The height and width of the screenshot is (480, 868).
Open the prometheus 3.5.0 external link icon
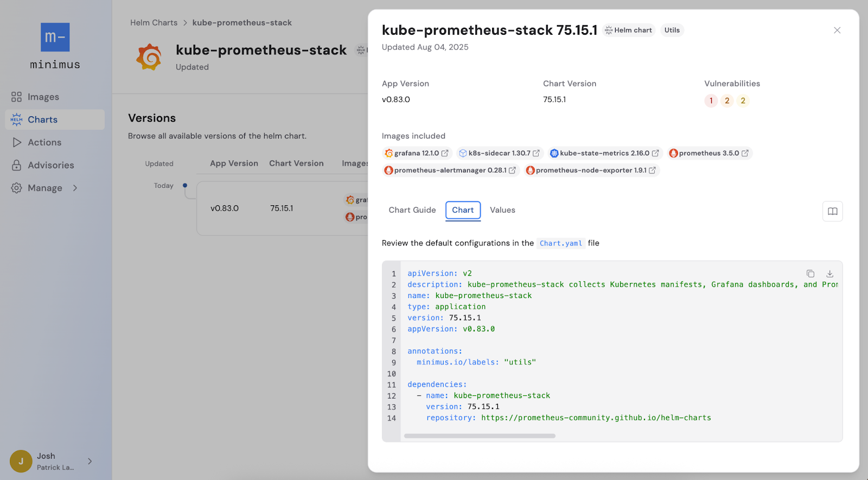[x=745, y=153]
